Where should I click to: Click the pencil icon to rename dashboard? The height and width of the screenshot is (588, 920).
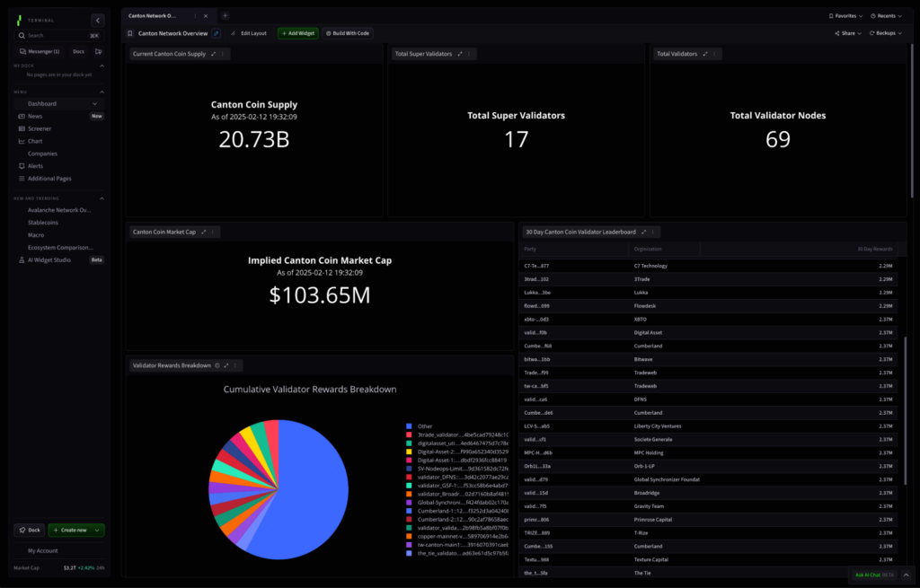point(216,33)
